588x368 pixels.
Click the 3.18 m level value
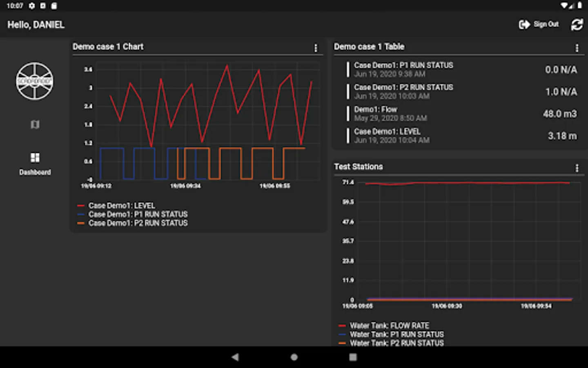562,136
